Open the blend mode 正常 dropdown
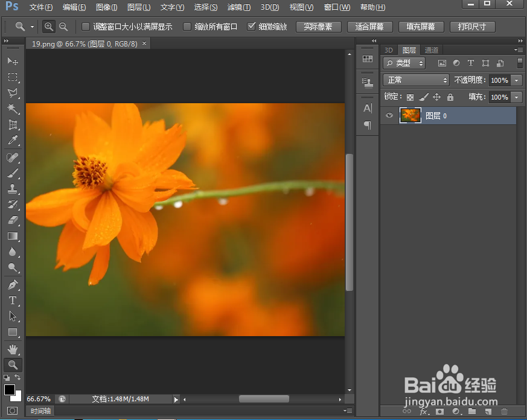 (x=416, y=80)
